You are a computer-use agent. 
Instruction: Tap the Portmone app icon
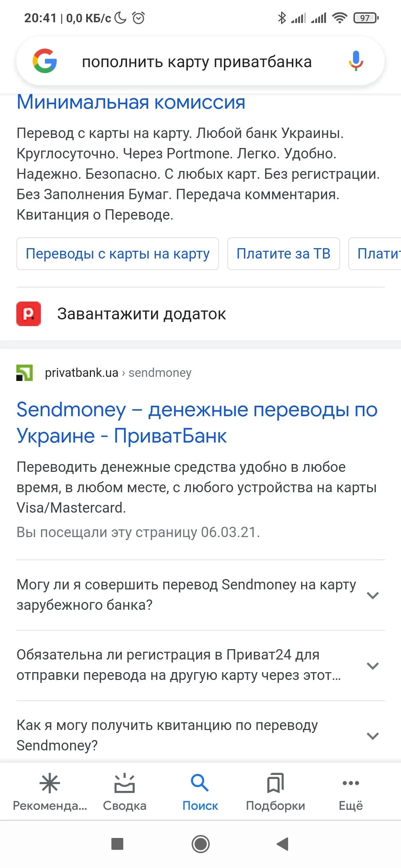pos(29,314)
